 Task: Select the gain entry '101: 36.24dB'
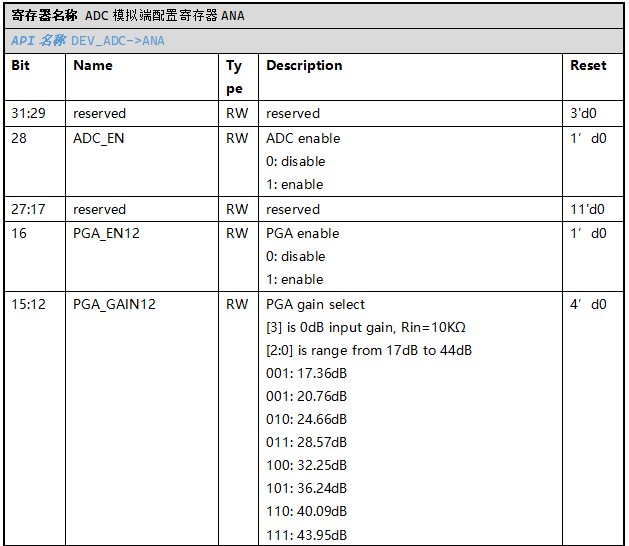coord(306,488)
